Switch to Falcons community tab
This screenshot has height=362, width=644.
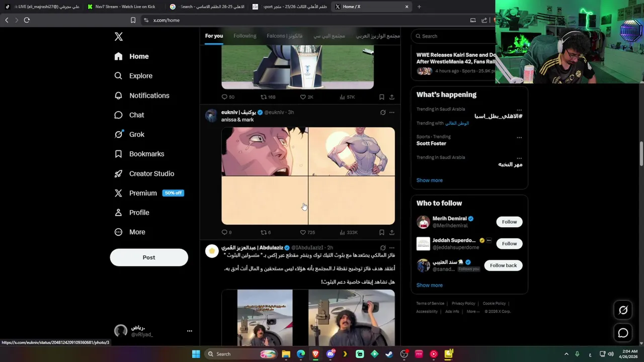(285, 36)
